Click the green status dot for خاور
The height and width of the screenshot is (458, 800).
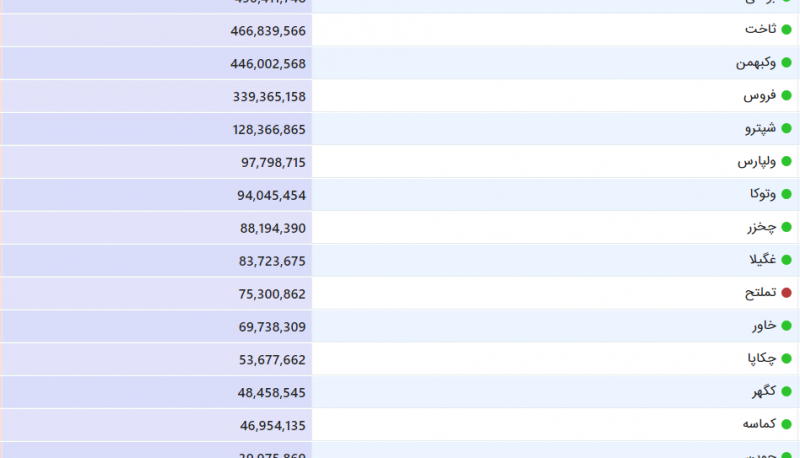click(x=786, y=327)
